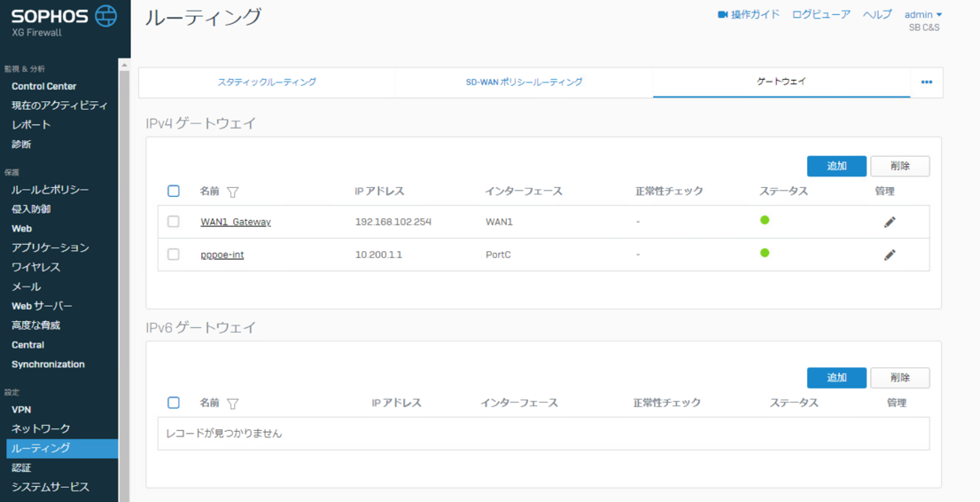The height and width of the screenshot is (502, 980).
Task: Open Control Center in the sidebar
Action: [x=43, y=86]
